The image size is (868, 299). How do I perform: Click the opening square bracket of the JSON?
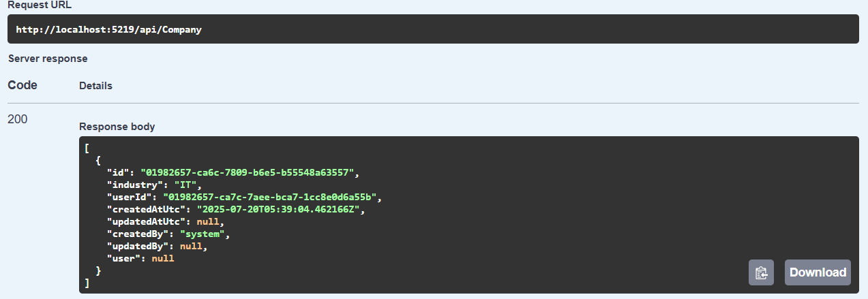point(87,148)
